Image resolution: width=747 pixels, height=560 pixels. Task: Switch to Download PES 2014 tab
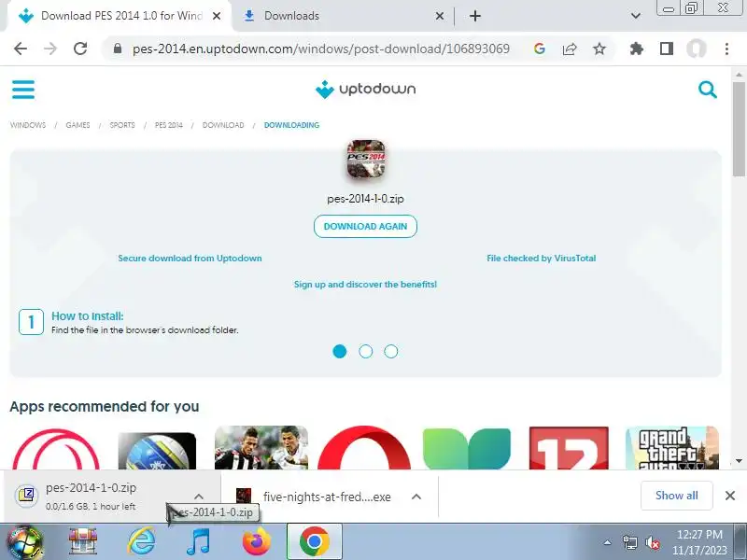(119, 16)
